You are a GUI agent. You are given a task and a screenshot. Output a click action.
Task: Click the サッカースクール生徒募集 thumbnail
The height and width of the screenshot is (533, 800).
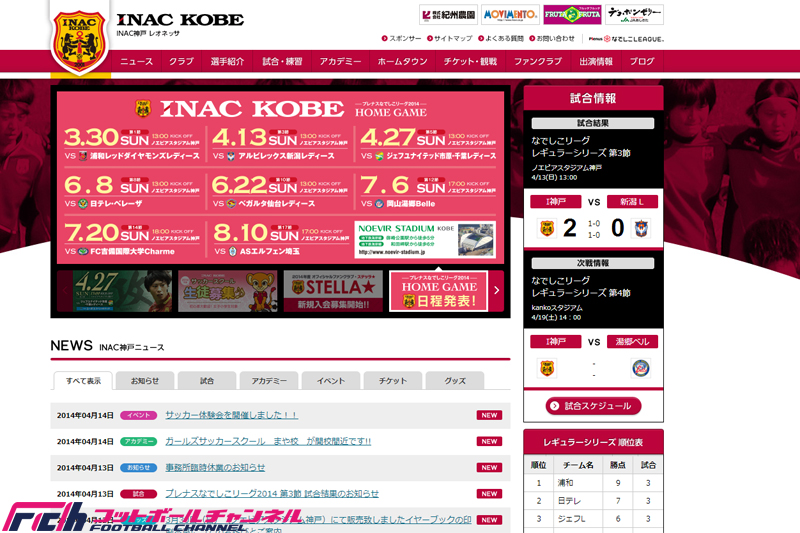[x=228, y=291]
